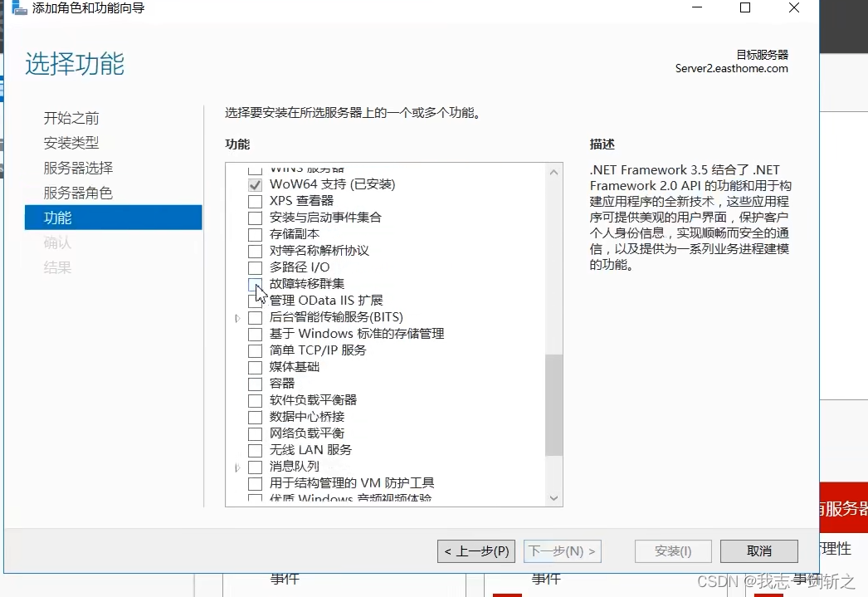
Task: Go to 开始之前 wizard step
Action: tap(71, 118)
